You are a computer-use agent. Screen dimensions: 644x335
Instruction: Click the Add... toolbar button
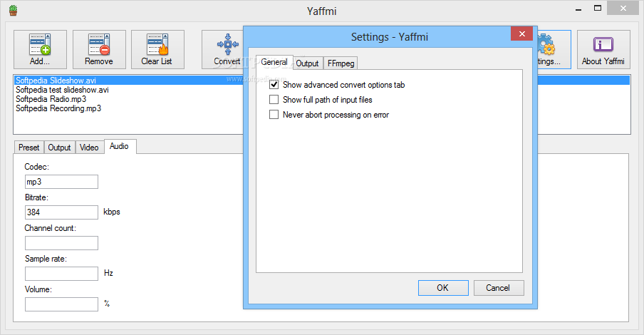point(40,49)
